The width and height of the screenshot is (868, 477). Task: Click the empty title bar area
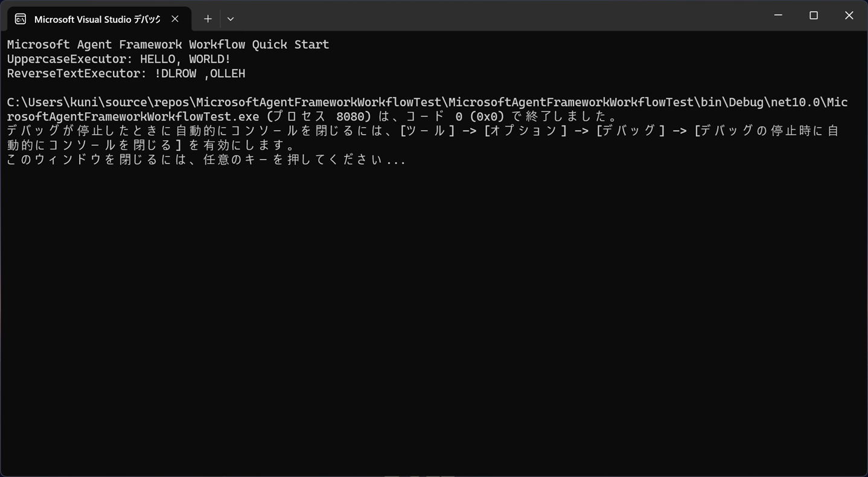(x=483, y=16)
